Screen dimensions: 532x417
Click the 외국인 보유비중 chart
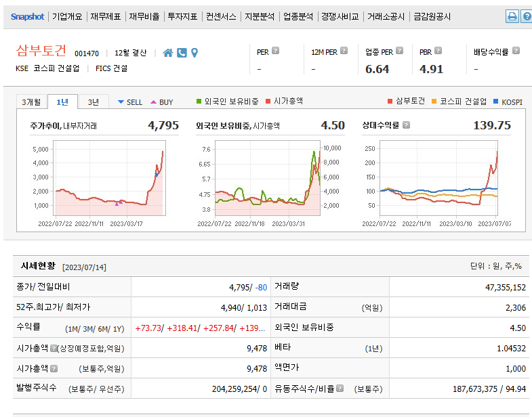coord(268,178)
